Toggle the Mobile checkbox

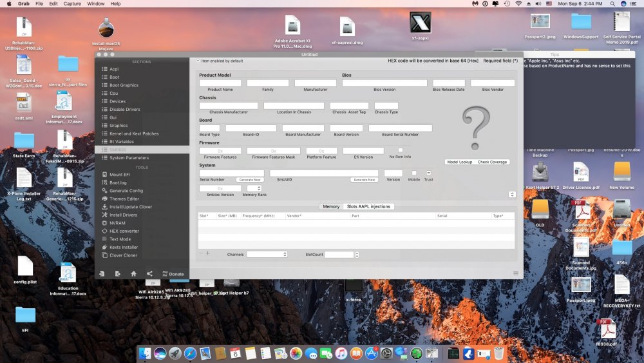click(x=414, y=173)
